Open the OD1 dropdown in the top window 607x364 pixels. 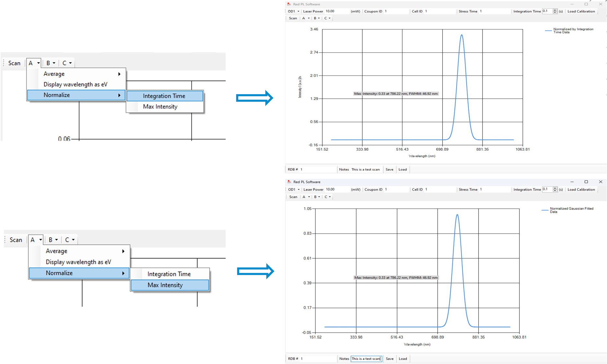(293, 11)
